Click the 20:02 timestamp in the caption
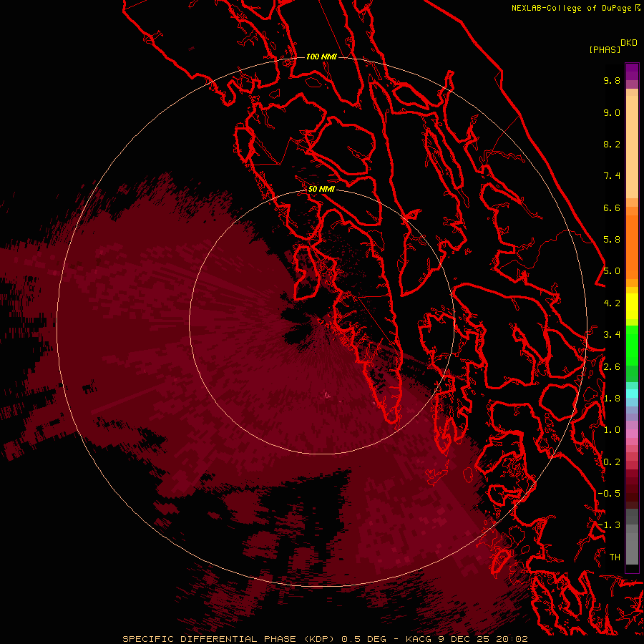 point(512,639)
